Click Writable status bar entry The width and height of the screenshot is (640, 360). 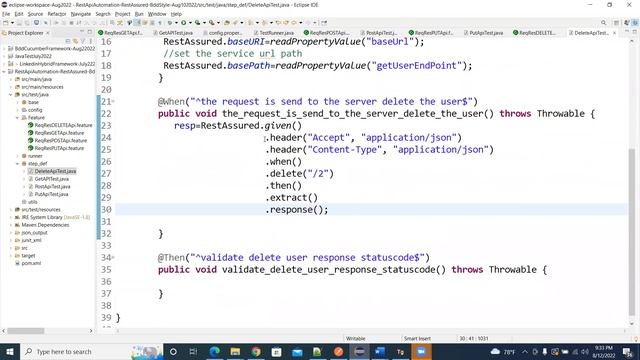pos(356,338)
